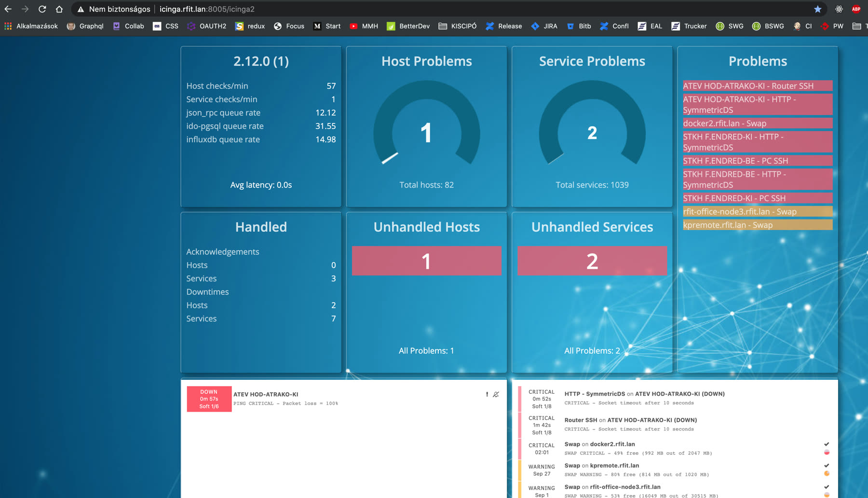Open ATEV HOD-ATRAKO-KI host in host list
Image resolution: width=868 pixels, height=498 pixels.
(266, 394)
